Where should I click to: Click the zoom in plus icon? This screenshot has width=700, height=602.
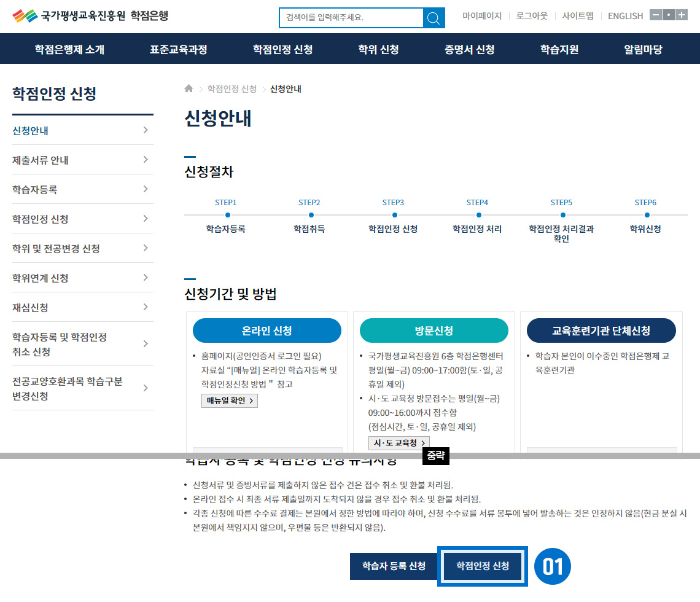[x=682, y=15]
